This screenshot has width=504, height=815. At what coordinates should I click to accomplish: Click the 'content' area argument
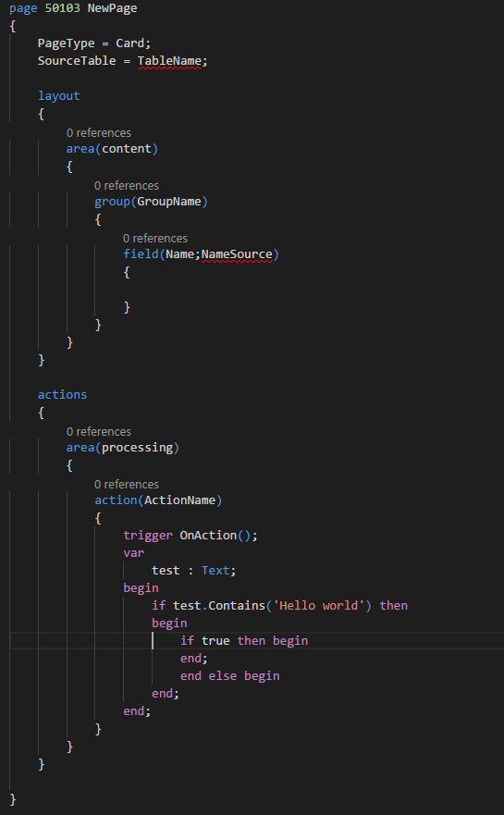pyautogui.click(x=127, y=149)
